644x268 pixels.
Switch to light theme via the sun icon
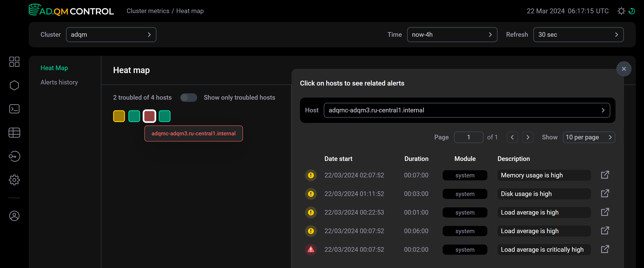point(621,11)
